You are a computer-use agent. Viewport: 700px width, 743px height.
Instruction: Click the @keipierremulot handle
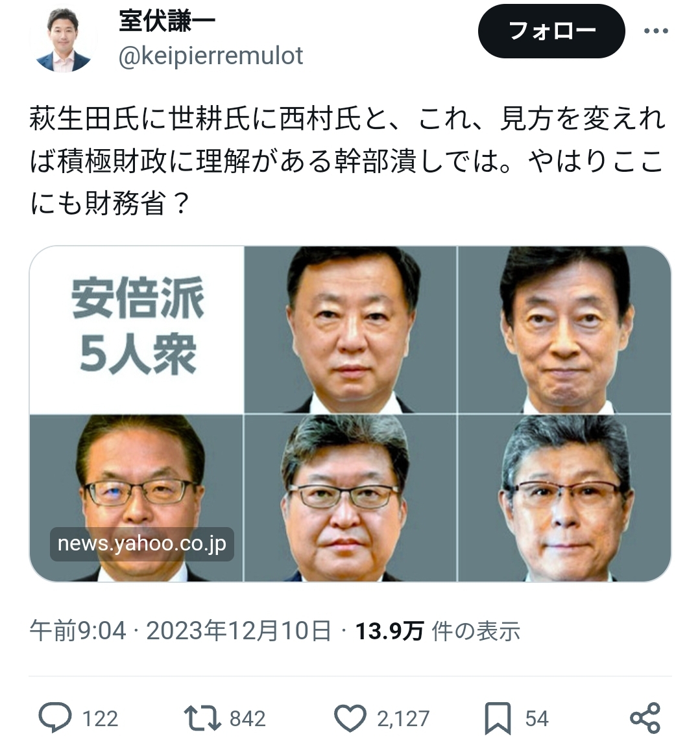pos(211,56)
